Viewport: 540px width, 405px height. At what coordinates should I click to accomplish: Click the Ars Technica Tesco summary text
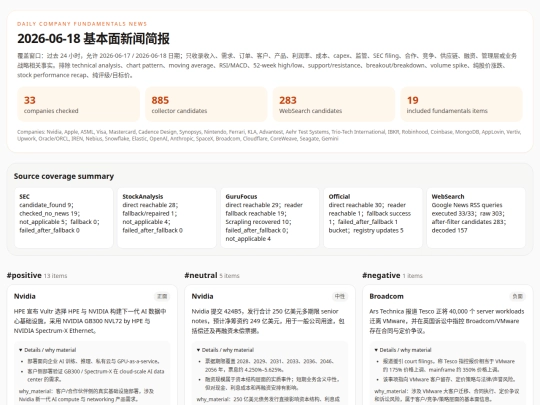pyautogui.click(x=447, y=321)
